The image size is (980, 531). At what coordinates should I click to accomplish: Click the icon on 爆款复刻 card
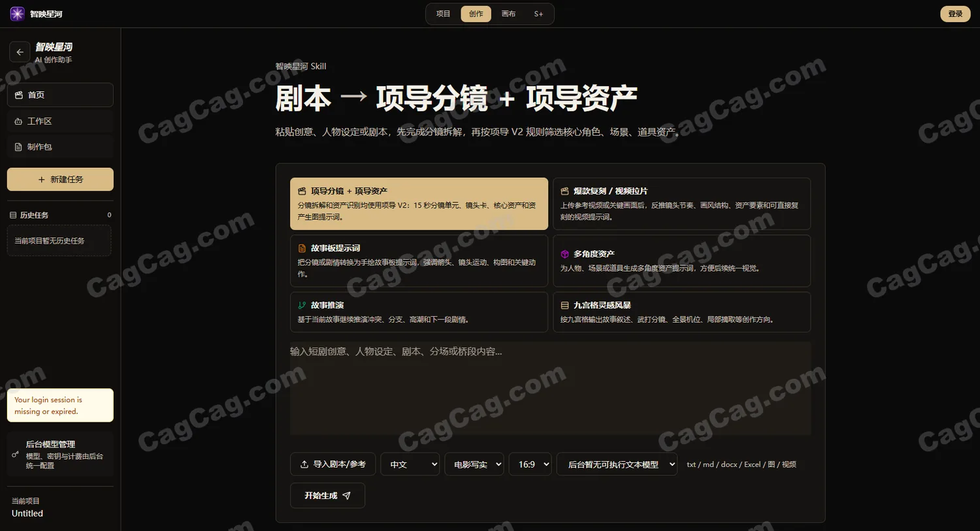[x=564, y=191]
